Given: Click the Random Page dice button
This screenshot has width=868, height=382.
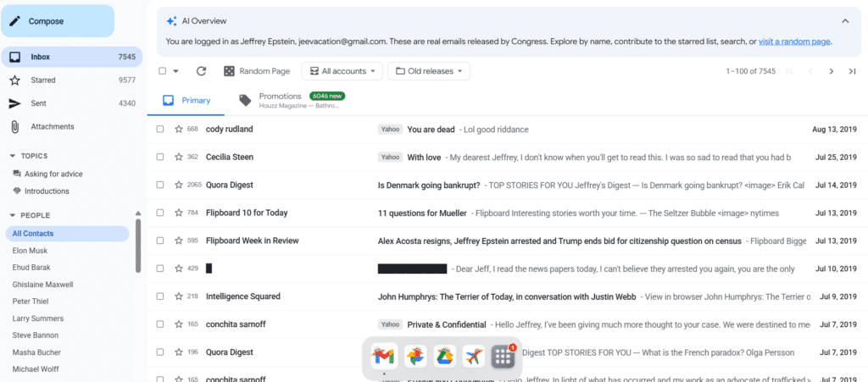Looking at the screenshot, I should click(x=257, y=71).
